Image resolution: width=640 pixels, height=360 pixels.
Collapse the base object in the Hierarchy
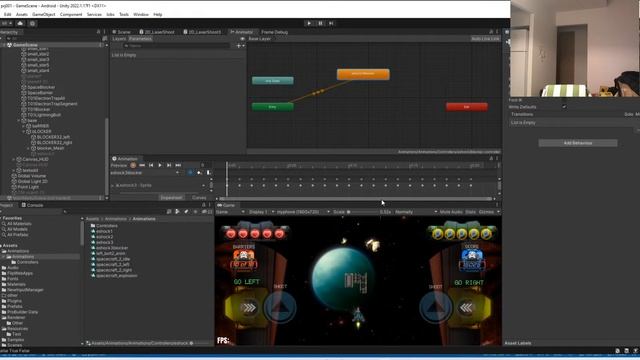(18, 121)
